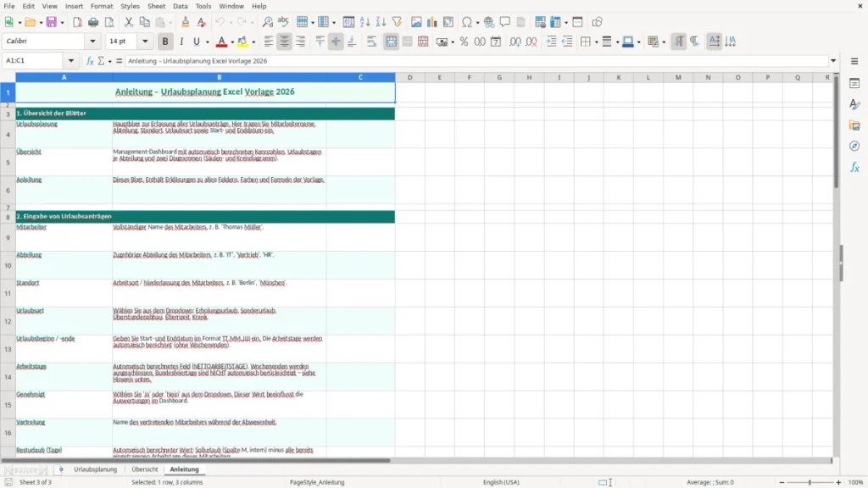Screen dimensions: 868x488
Task: Activate Clone Formatting paintbrush
Action: point(186,22)
